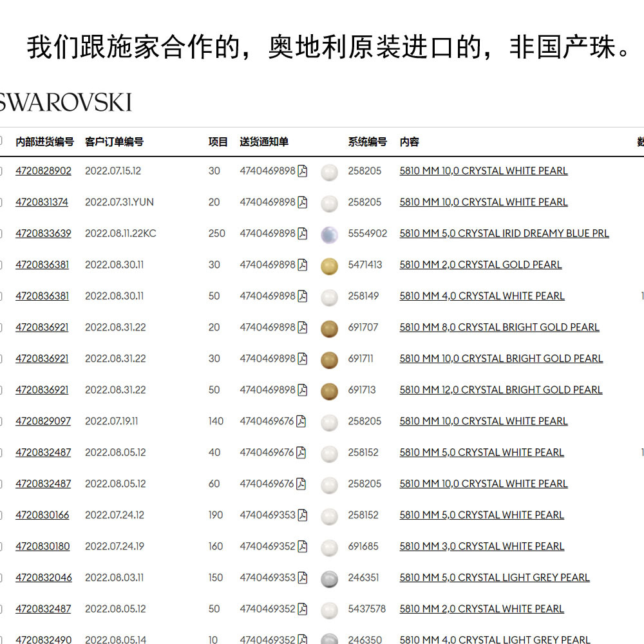Open PDF icon in the 2022.07.19.11 row
The height and width of the screenshot is (644, 644).
pyautogui.click(x=301, y=421)
